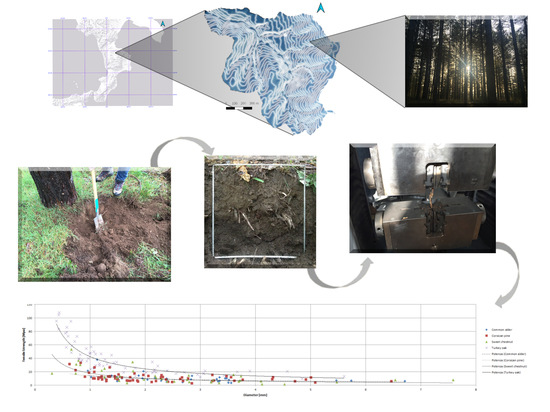Click the blue Common alder legend marker
550x412 pixels.
(486, 330)
